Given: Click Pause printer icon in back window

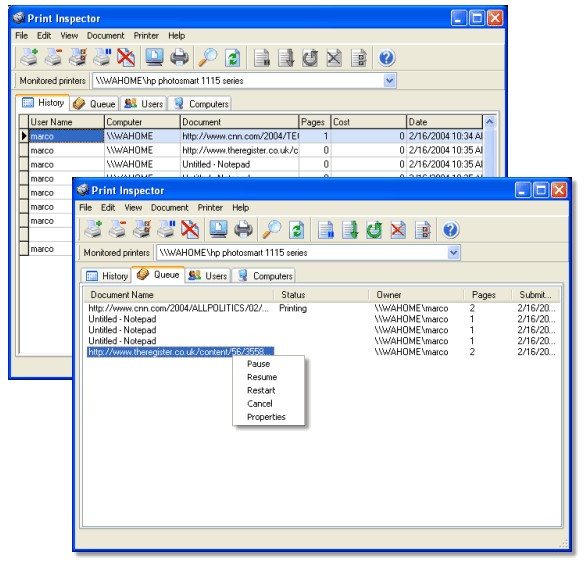Looking at the screenshot, I should 102,57.
